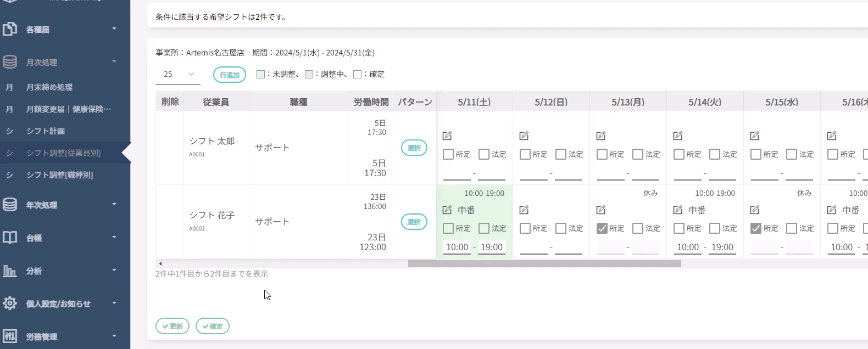Open シフト計画 in the sidebar

(x=46, y=131)
